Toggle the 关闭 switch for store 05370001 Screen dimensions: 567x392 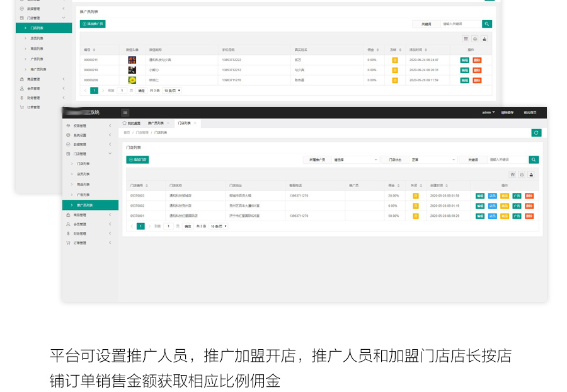(x=415, y=216)
